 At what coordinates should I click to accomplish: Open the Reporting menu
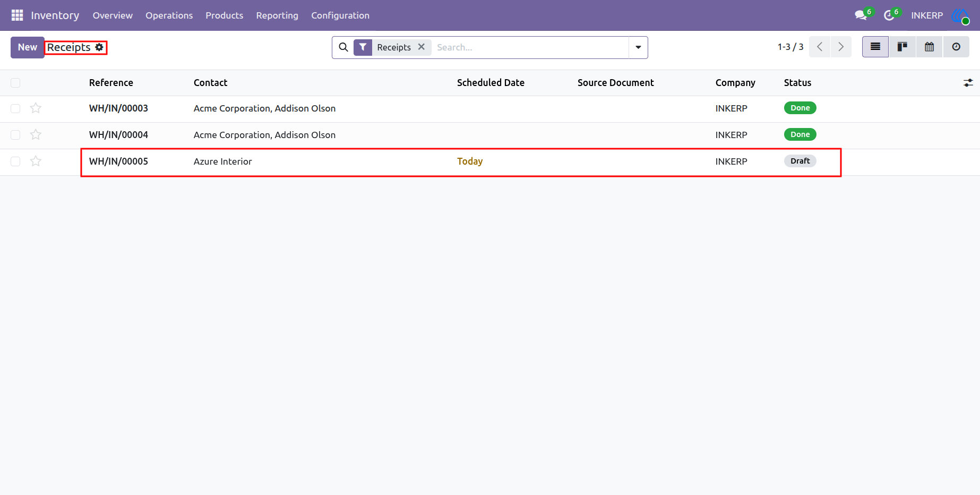(277, 15)
